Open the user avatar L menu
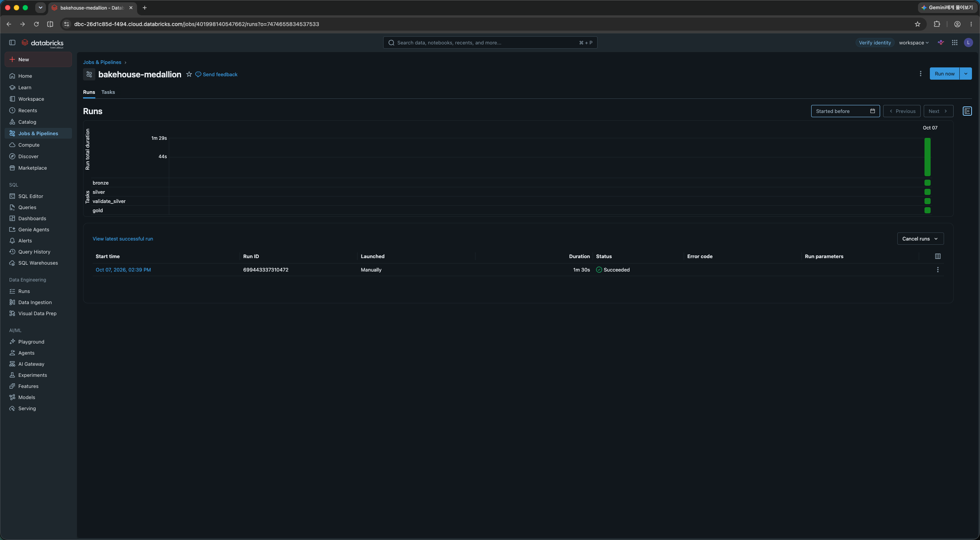This screenshot has height=540, width=980. tap(969, 43)
